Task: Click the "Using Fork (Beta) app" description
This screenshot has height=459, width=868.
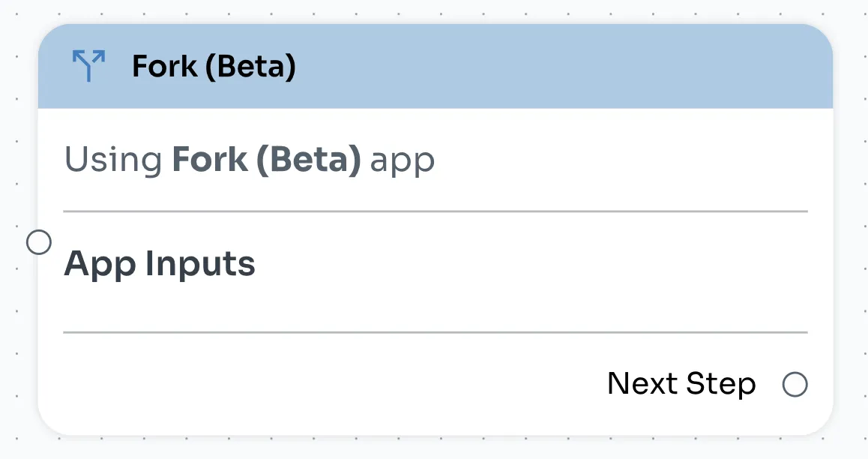Action: coord(249,160)
